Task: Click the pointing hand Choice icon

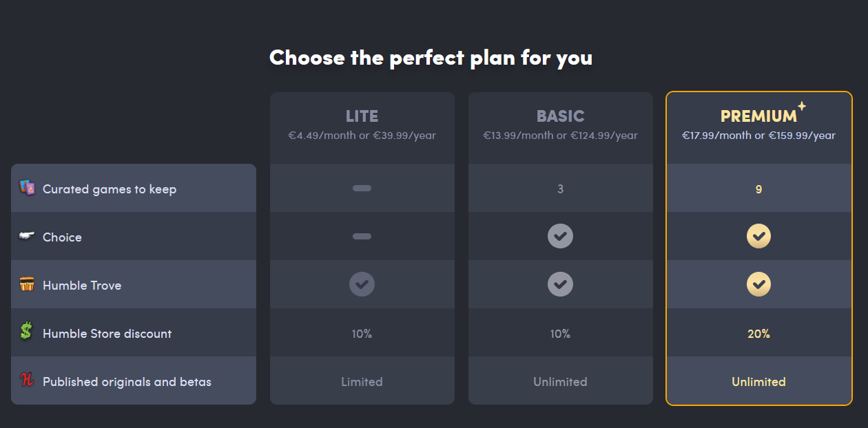Action: click(x=27, y=236)
